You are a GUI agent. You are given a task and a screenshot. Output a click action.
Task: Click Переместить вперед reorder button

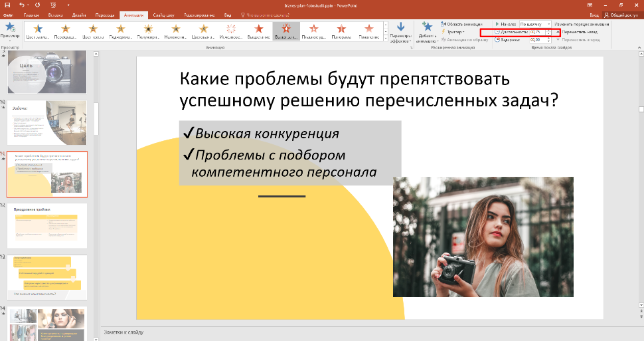[578, 40]
